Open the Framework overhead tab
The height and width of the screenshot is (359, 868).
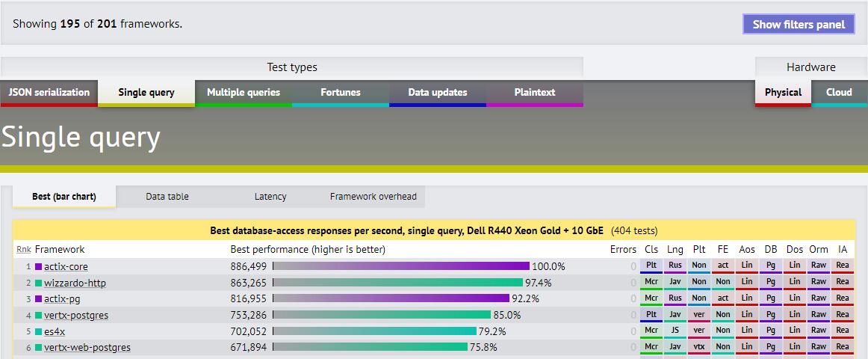click(373, 197)
